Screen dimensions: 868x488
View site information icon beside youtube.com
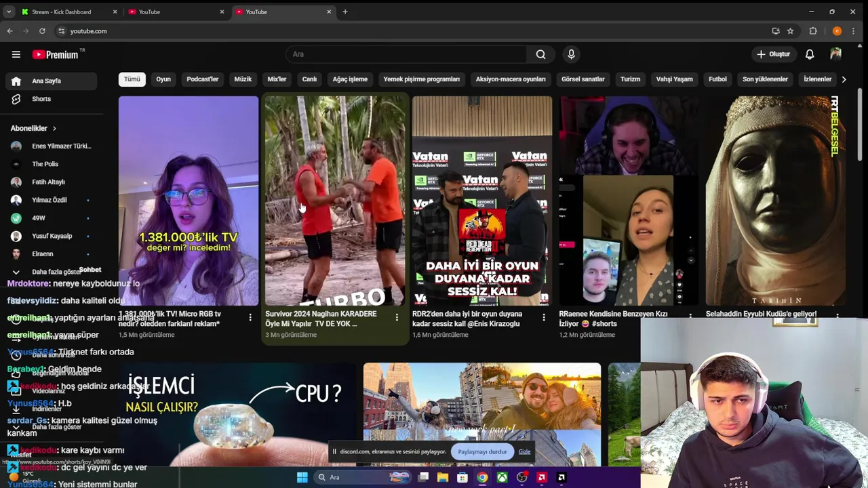point(61,31)
